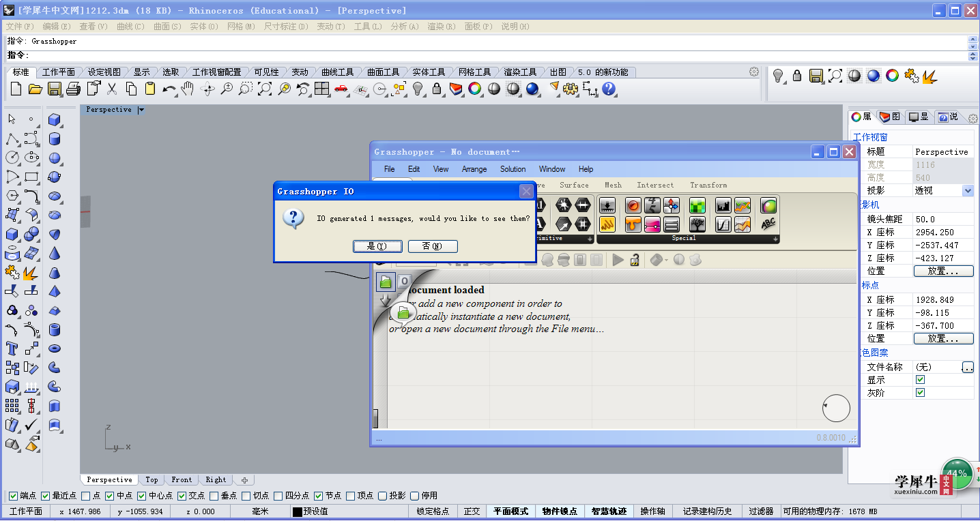980x521 pixels.
Task: Toggle 正交 mode in status bar
Action: pyautogui.click(x=472, y=511)
